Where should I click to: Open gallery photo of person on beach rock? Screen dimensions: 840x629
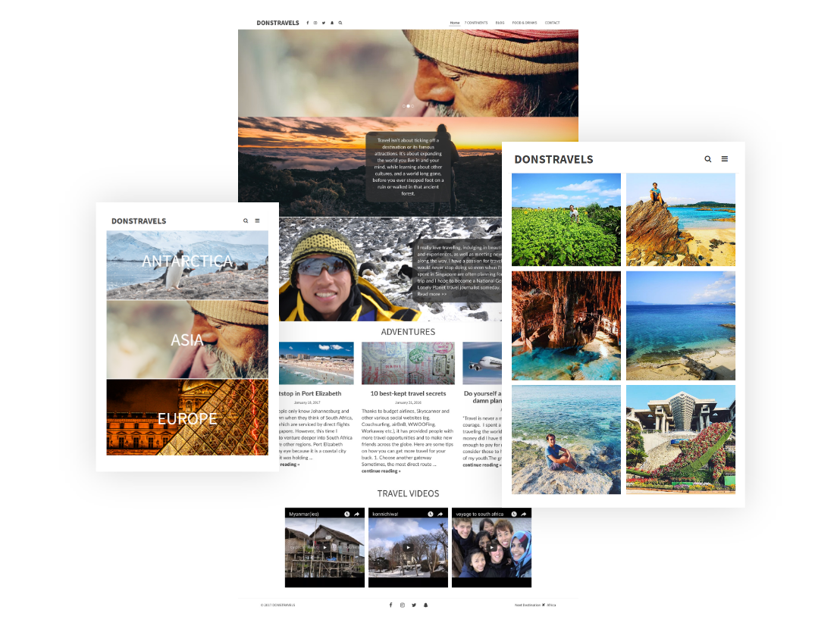(x=681, y=220)
